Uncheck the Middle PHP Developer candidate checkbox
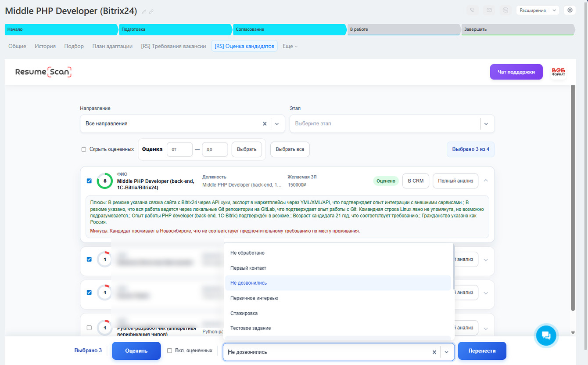Viewport: 588px width, 365px height. (89, 181)
